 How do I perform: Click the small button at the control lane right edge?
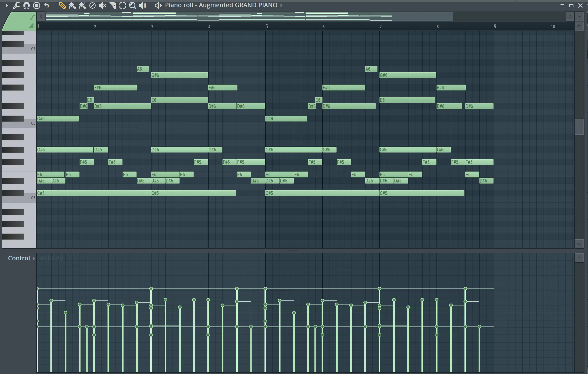pos(579,258)
